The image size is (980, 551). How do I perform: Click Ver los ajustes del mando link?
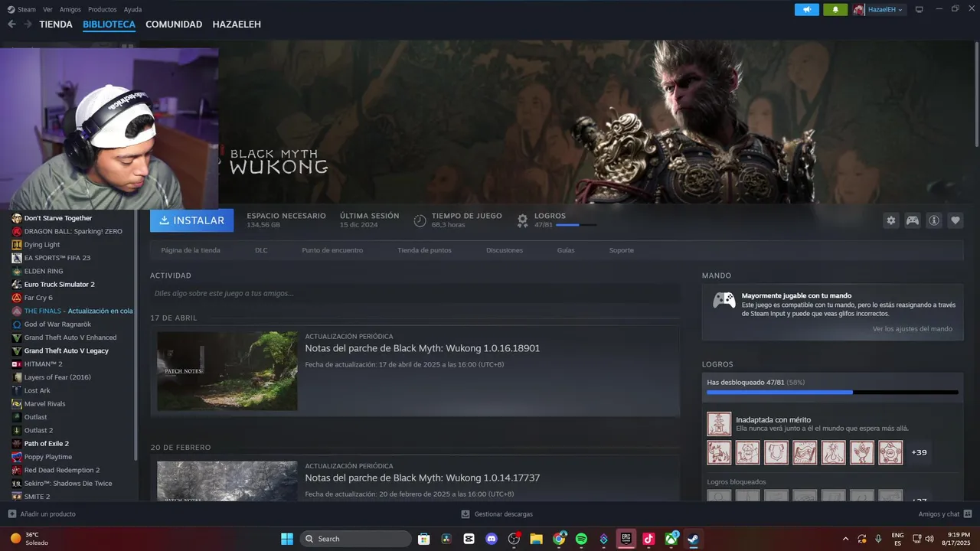pos(913,328)
